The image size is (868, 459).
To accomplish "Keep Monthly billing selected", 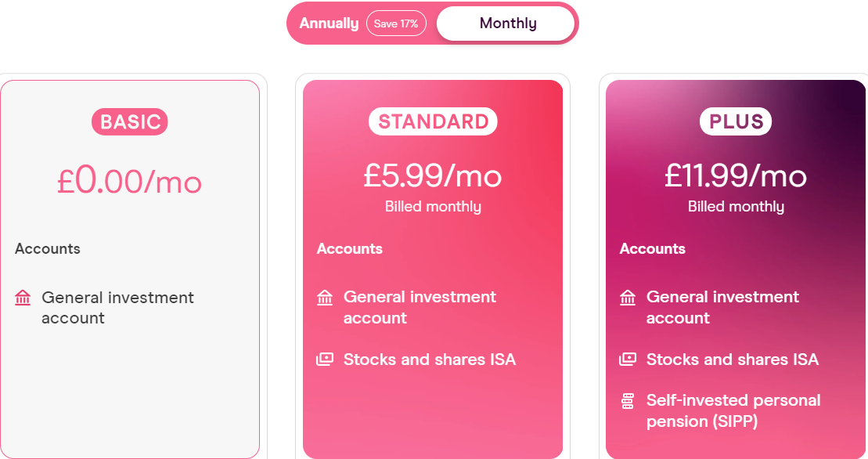I will (x=506, y=23).
